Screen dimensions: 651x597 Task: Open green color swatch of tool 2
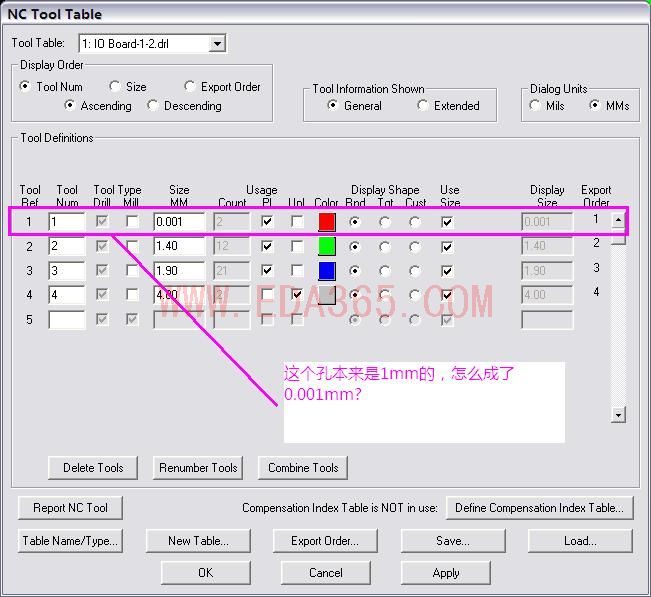(327, 246)
